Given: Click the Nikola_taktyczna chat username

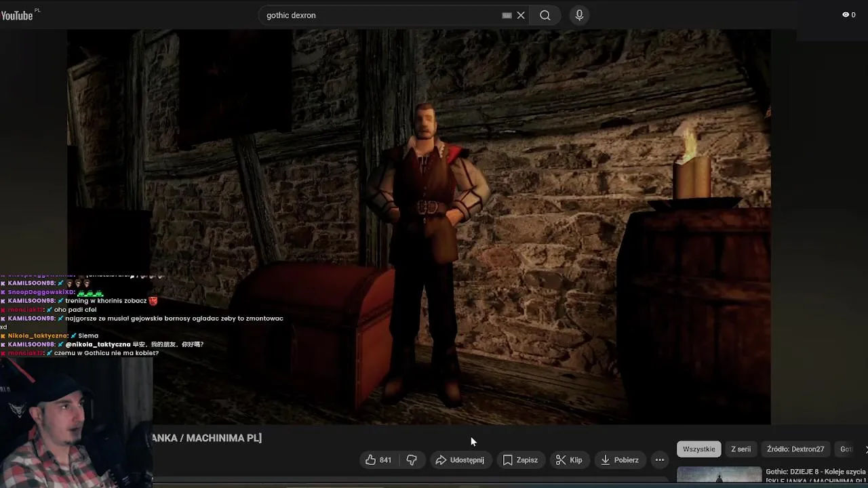Looking at the screenshot, I should (37, 335).
